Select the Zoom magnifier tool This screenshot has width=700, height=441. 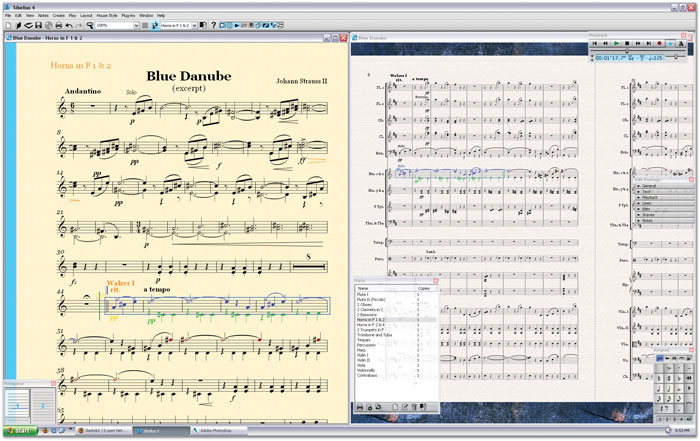click(x=90, y=25)
